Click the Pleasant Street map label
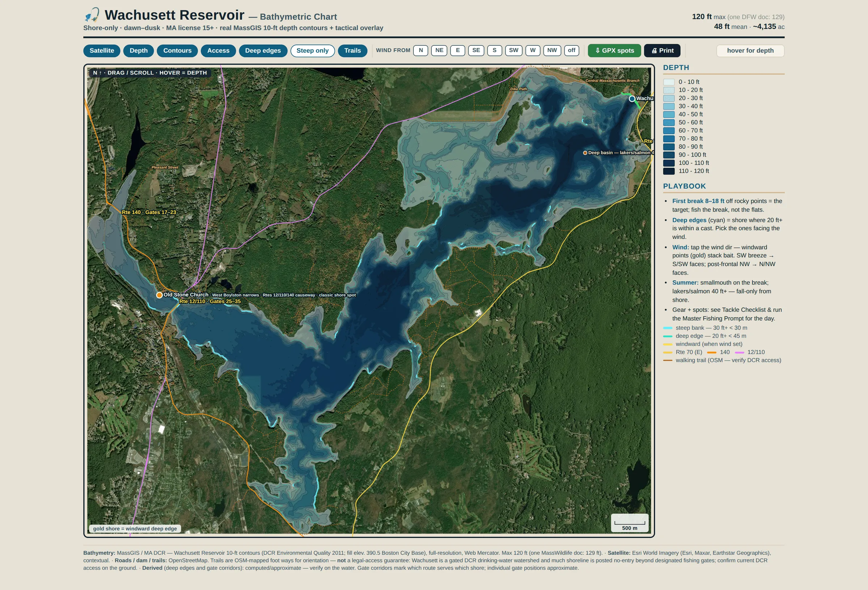868x590 pixels. coord(165,167)
